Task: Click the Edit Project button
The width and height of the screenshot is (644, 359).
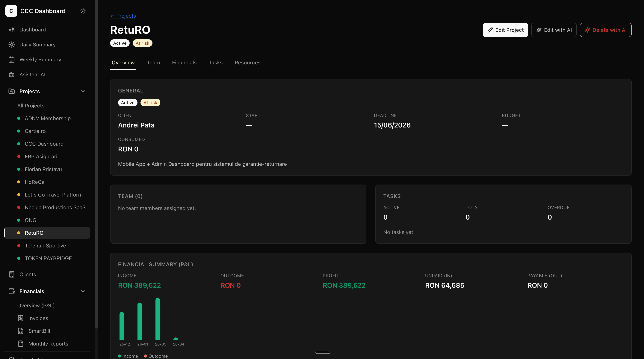Action: [505, 30]
